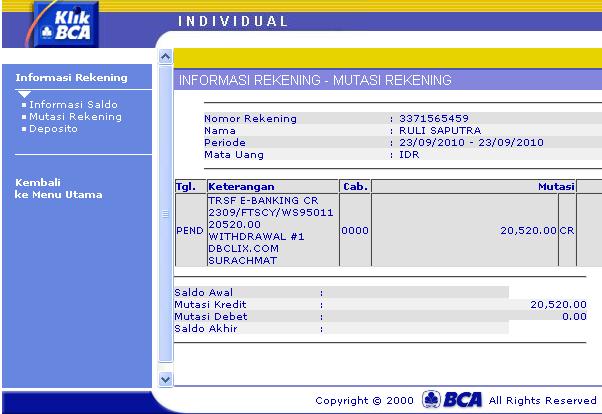Click the Periode label

[225, 142]
